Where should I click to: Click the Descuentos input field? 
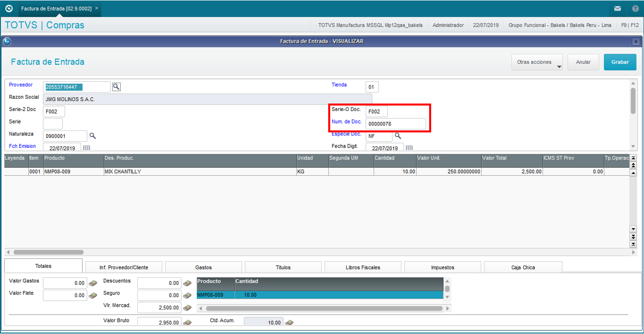[159, 283]
